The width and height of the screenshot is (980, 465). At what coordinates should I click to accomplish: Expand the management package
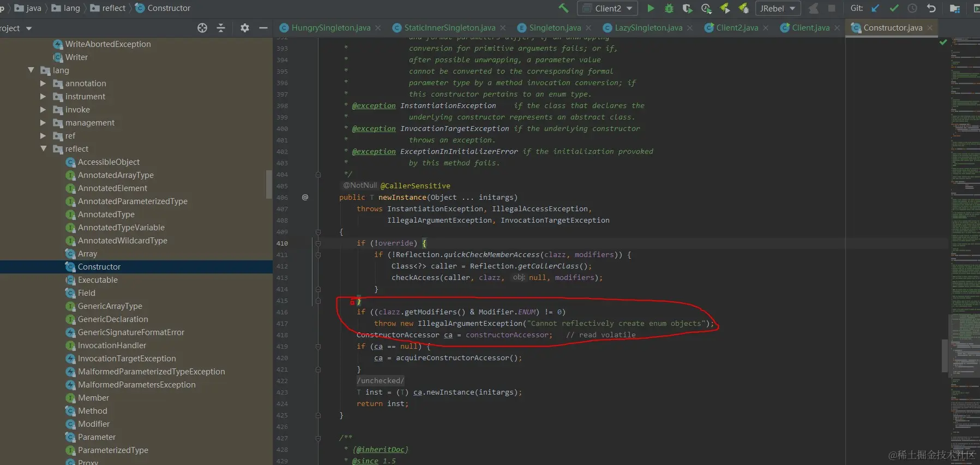[43, 122]
